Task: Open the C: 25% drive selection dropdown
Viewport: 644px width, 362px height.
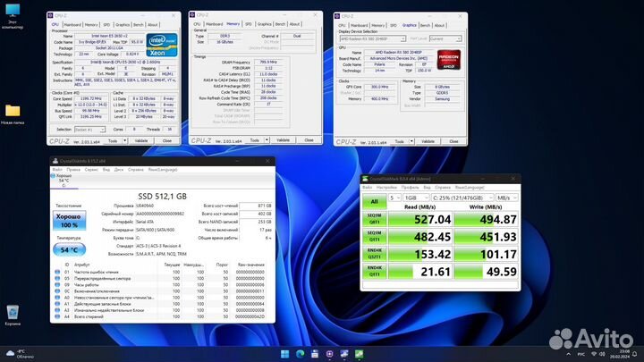Action: [462, 198]
